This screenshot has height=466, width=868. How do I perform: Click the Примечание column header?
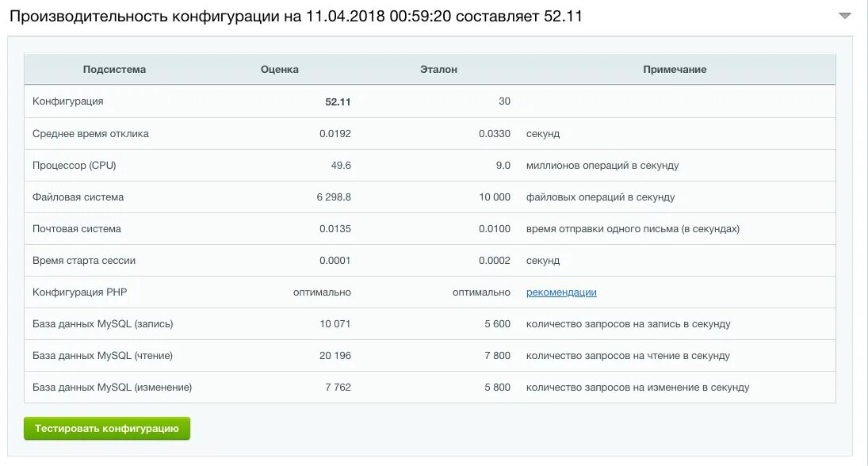pyautogui.click(x=675, y=69)
